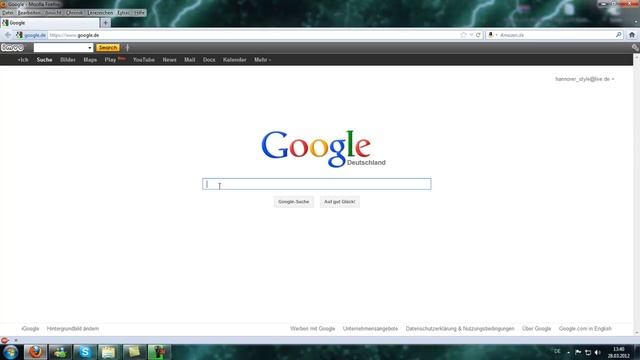
Task: Open Mail in the Google bar
Action: [x=189, y=60]
